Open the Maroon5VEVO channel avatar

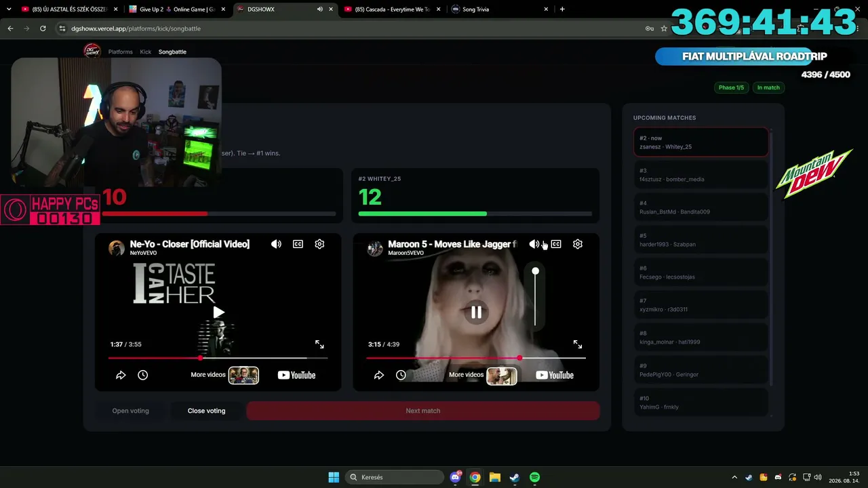pos(375,247)
